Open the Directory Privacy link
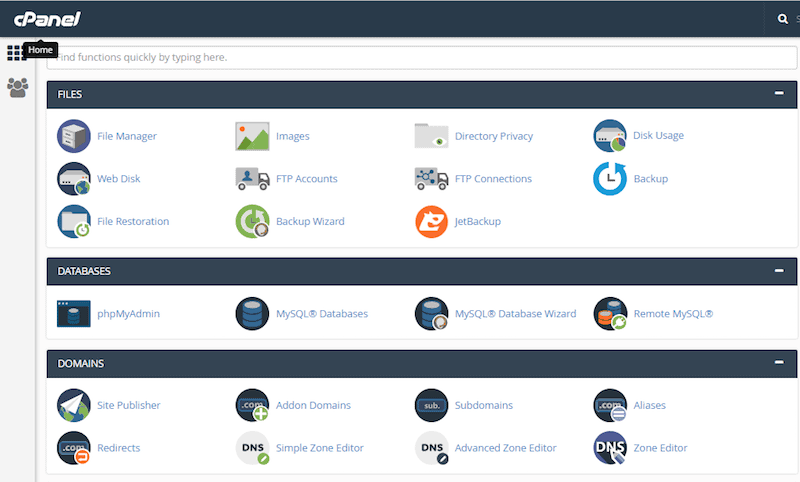The width and height of the screenshot is (800, 482). coord(494,136)
